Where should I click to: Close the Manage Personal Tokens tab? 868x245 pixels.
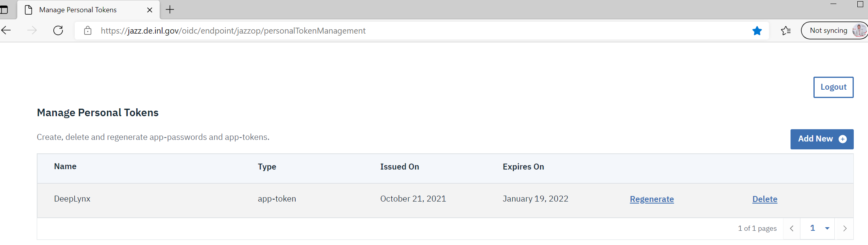click(x=150, y=10)
